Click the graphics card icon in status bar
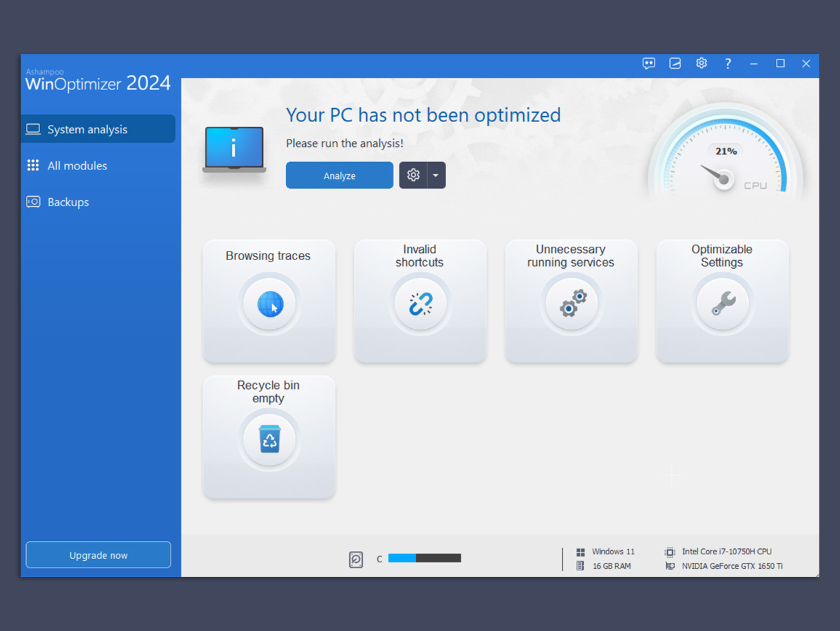Screen dimensions: 840x631 (x=670, y=566)
